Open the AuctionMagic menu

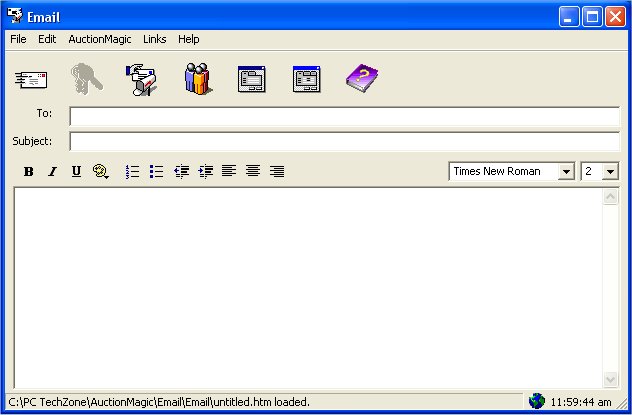pos(100,39)
